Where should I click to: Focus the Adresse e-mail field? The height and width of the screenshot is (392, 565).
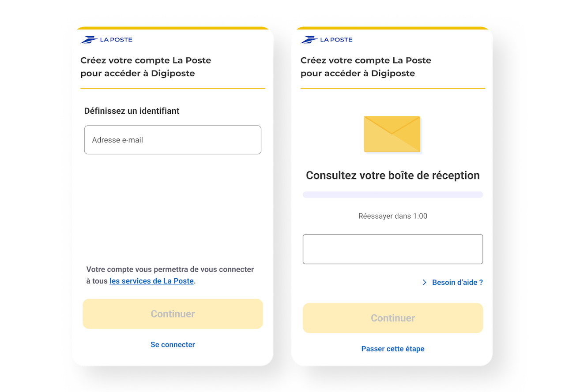pos(173,140)
